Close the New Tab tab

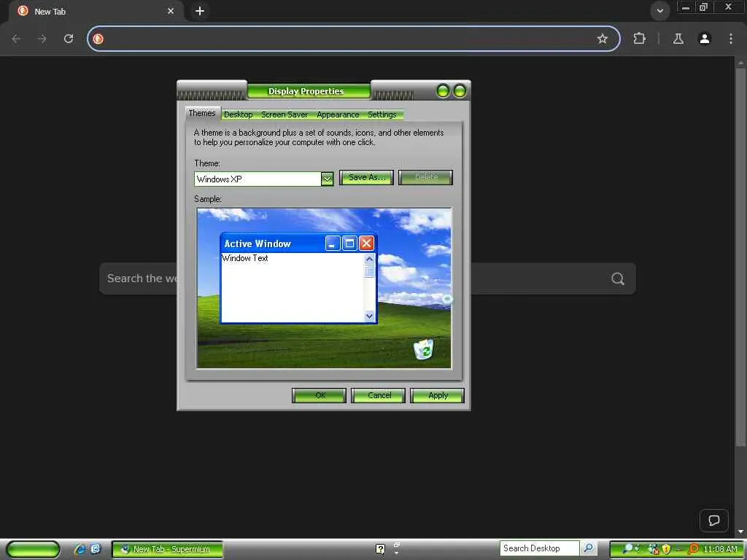tap(171, 11)
